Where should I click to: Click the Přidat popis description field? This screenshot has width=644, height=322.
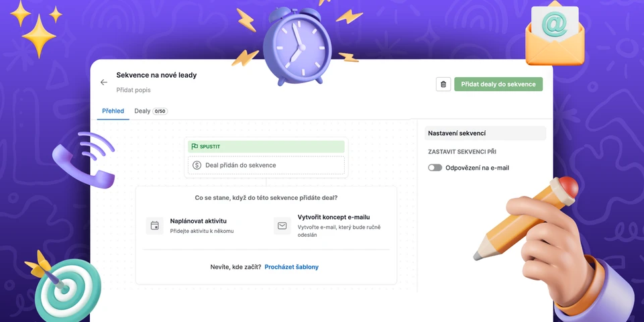point(133,90)
